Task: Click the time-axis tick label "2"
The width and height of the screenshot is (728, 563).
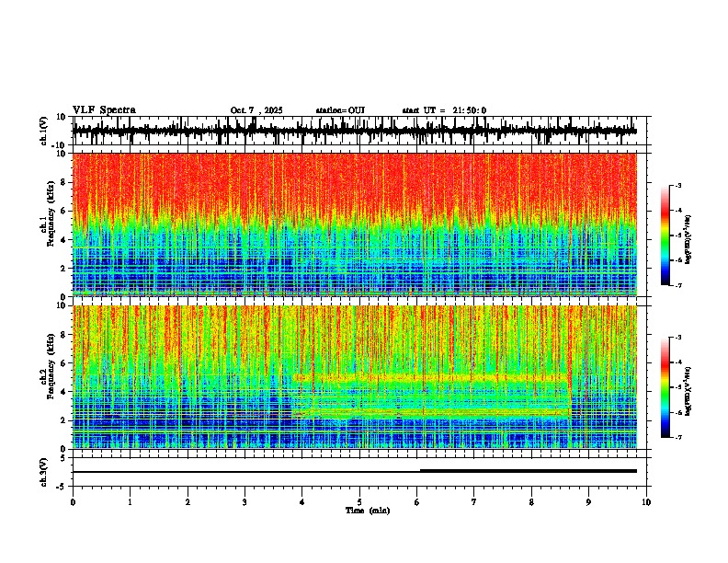Action: tap(188, 502)
